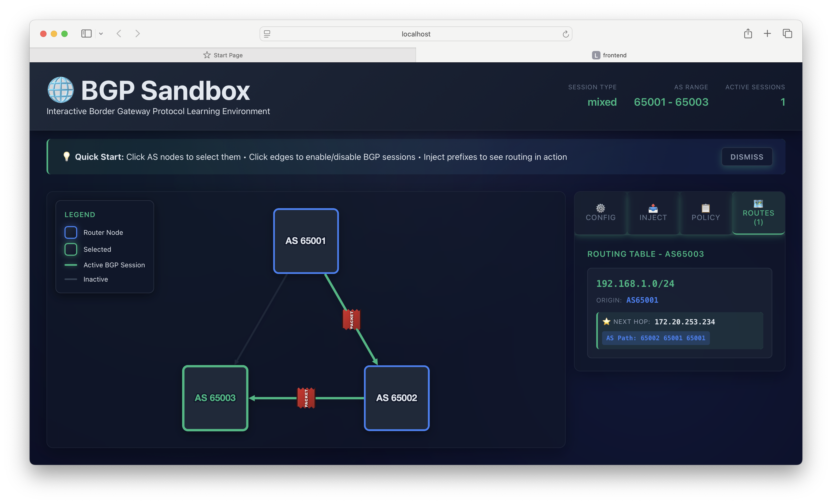
Task: Reload the localhost page
Action: click(566, 34)
